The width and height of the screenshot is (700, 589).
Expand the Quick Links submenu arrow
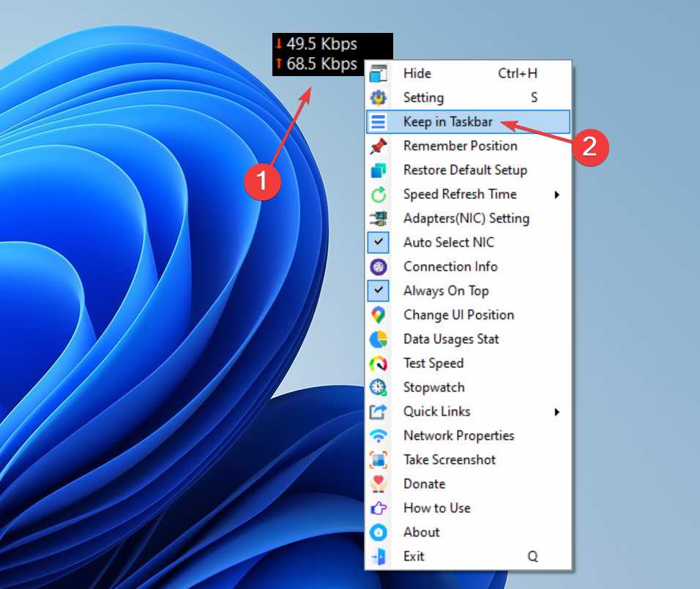point(556,412)
